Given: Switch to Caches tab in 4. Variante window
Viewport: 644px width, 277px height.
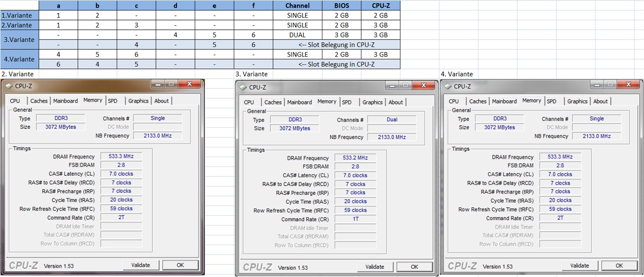Looking at the screenshot, I should click(x=478, y=101).
